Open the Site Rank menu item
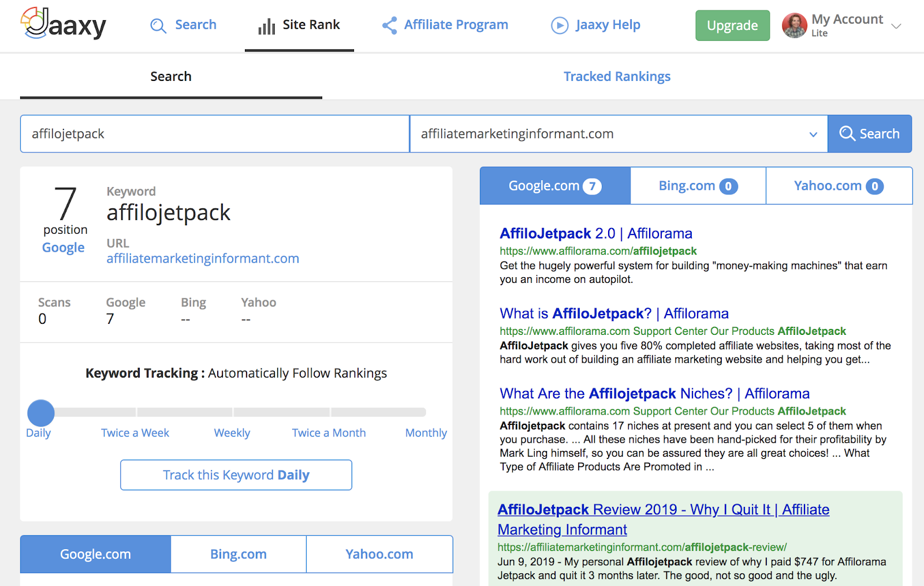The height and width of the screenshot is (586, 924). point(299,25)
